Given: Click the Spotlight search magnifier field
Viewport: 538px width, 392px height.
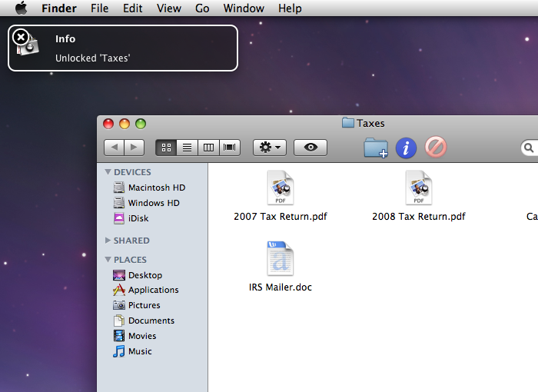Looking at the screenshot, I should click(x=529, y=148).
